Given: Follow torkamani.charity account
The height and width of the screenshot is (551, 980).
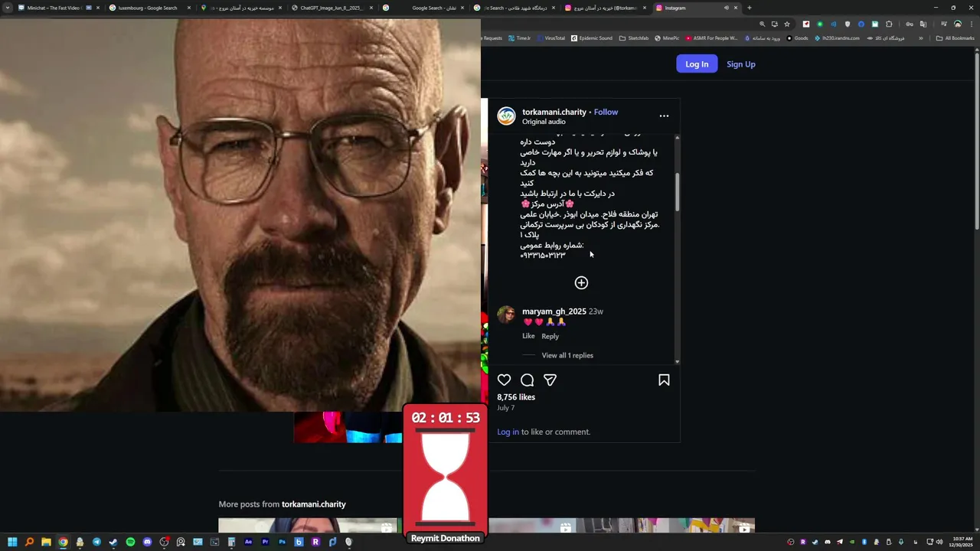Looking at the screenshot, I should (606, 112).
